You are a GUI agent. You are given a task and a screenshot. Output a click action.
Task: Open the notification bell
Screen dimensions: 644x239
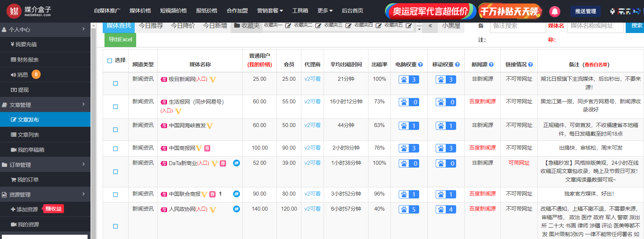555,11
